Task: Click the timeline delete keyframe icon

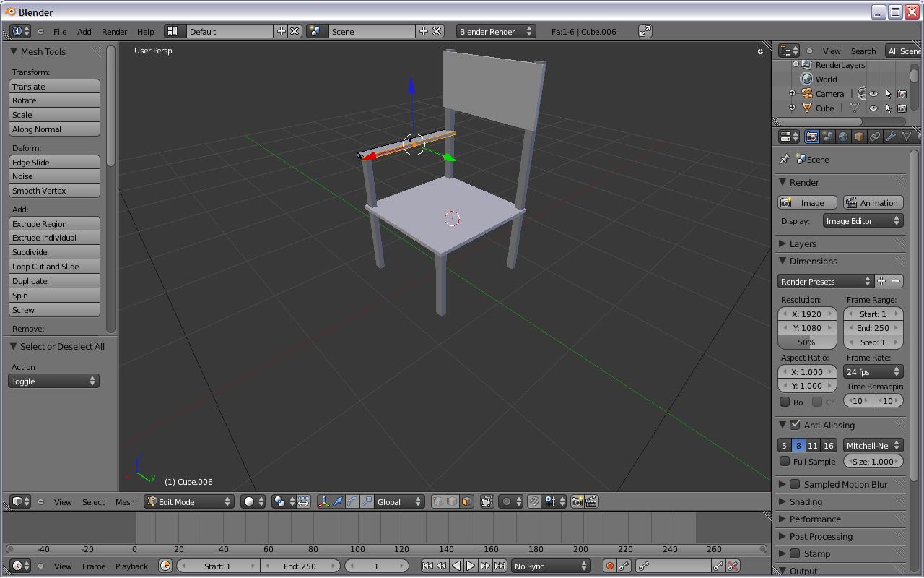Action: pyautogui.click(x=733, y=566)
